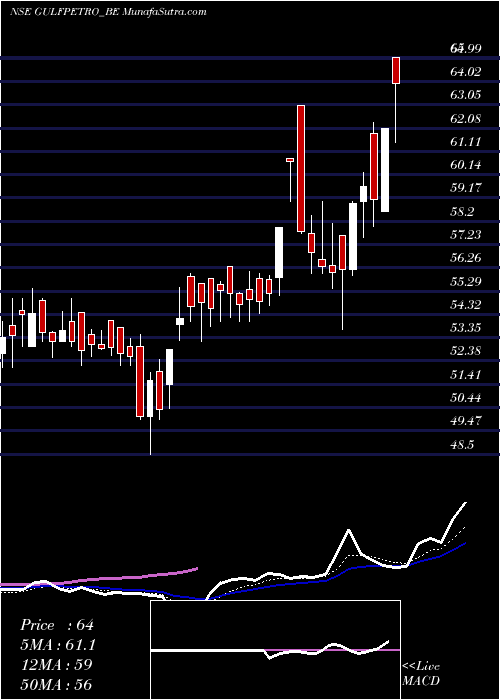Screen dimensions: 500x700
Task: Click the 56.26 price axis label
Action: (x=466, y=258)
